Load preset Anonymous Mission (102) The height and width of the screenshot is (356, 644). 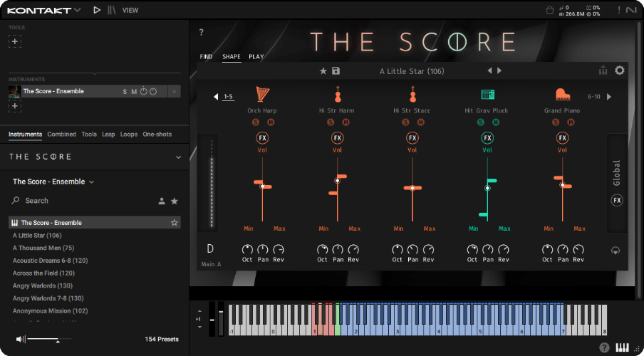click(50, 311)
